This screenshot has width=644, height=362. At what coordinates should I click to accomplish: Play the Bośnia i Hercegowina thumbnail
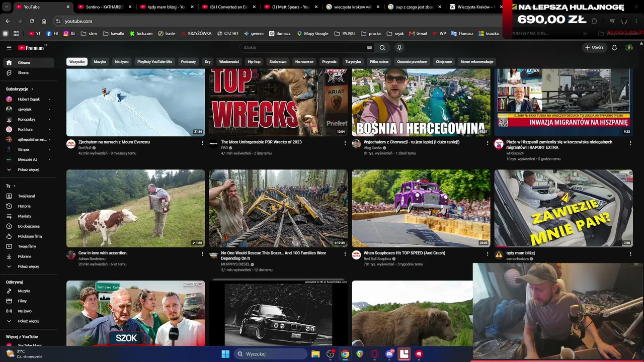tap(421, 103)
